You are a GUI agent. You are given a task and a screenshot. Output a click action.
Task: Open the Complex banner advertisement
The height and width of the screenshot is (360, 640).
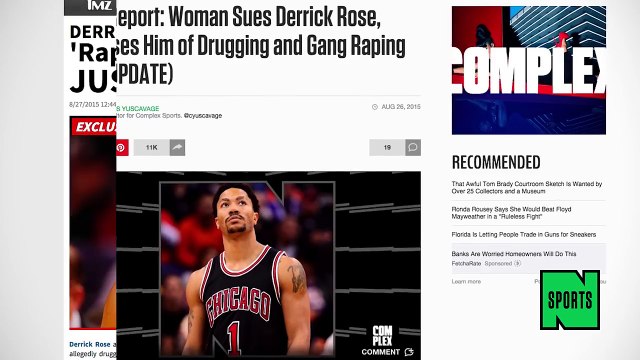pyautogui.click(x=529, y=70)
